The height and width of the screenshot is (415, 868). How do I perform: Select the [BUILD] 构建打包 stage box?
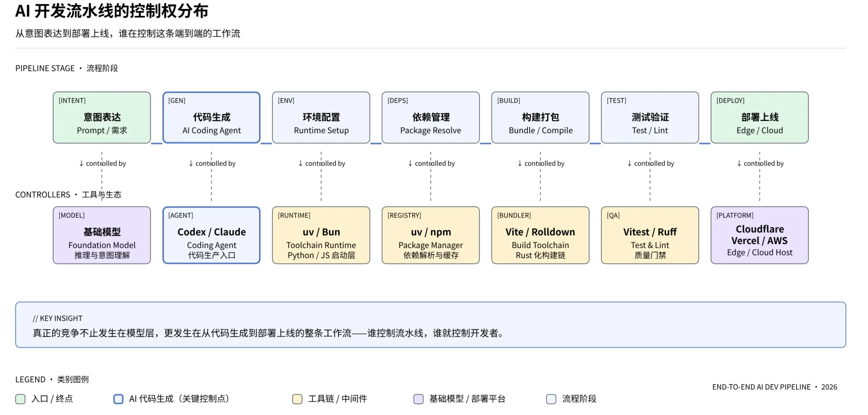tap(540, 117)
